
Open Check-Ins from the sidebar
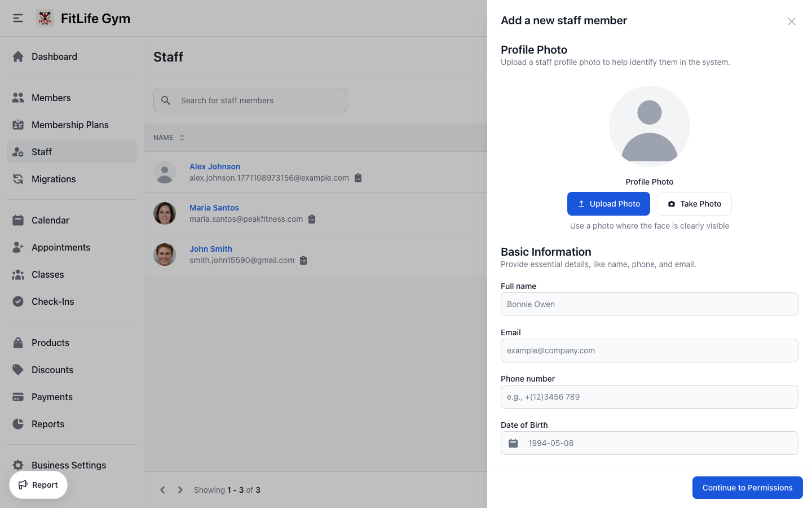pos(53,301)
